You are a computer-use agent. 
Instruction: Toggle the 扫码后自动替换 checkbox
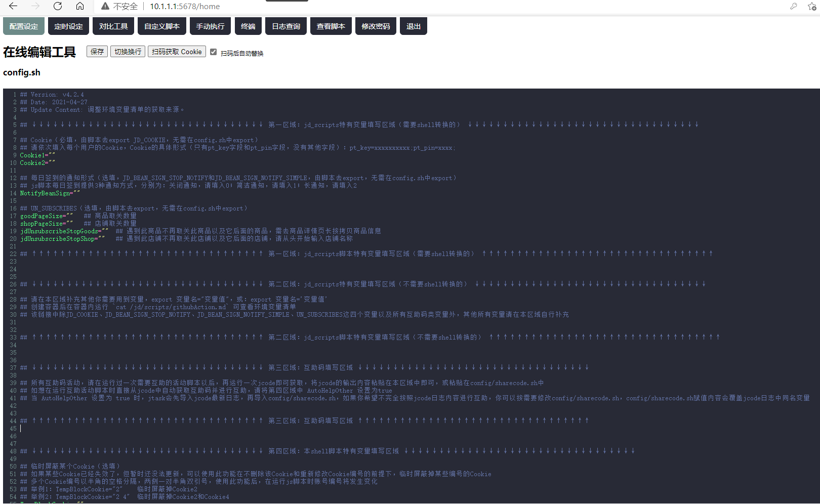tap(214, 52)
